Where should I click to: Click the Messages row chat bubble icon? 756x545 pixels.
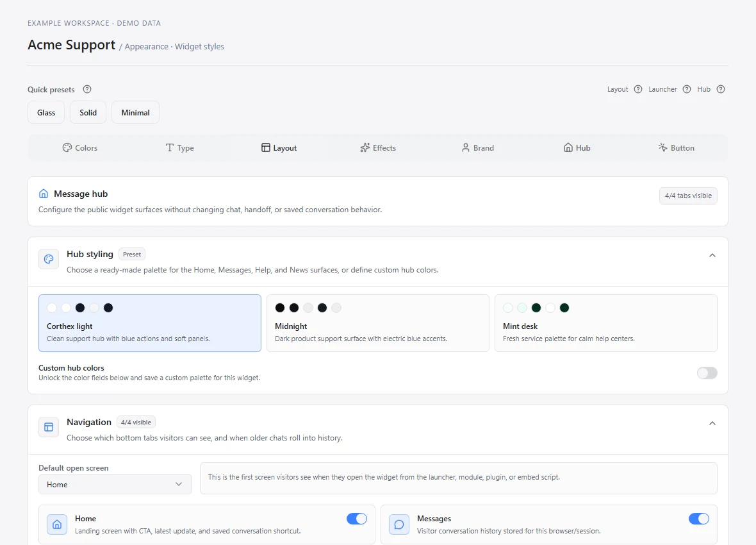399,524
